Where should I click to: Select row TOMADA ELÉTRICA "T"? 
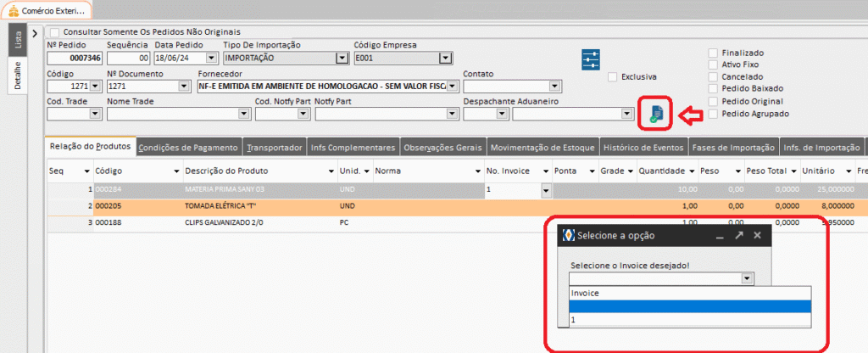tap(457, 206)
